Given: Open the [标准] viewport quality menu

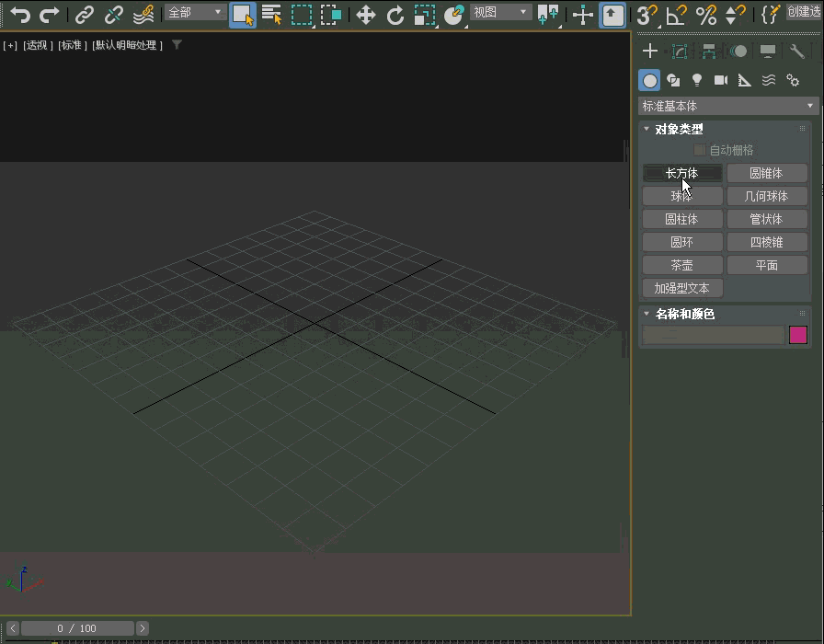Looking at the screenshot, I should (x=73, y=46).
